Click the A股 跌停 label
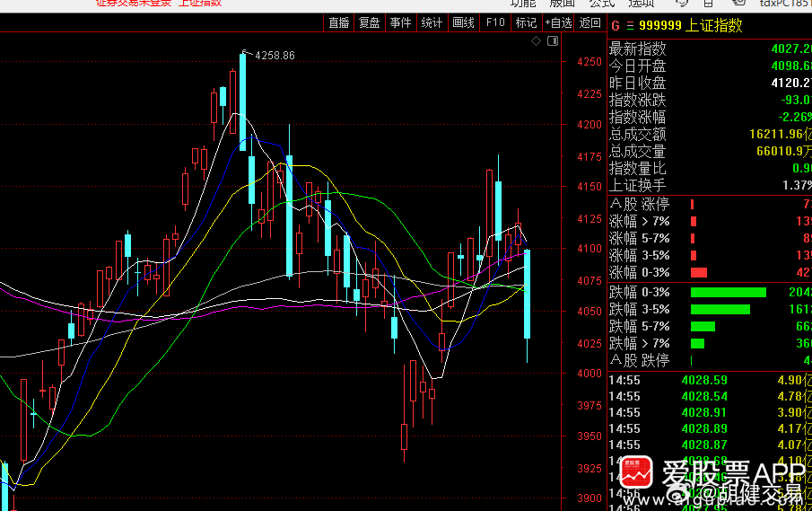This screenshot has width=812, height=511. [x=639, y=360]
